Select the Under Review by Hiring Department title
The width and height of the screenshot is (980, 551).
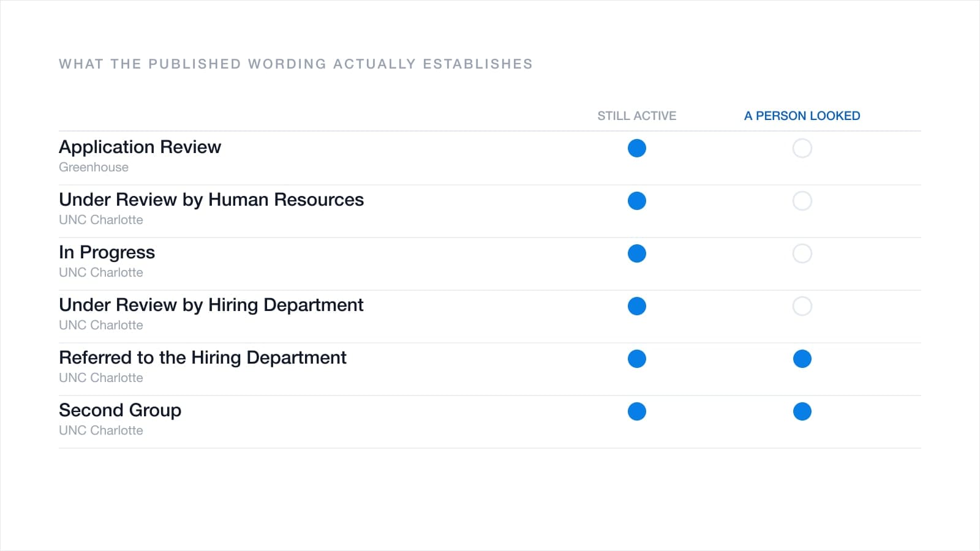coord(211,305)
